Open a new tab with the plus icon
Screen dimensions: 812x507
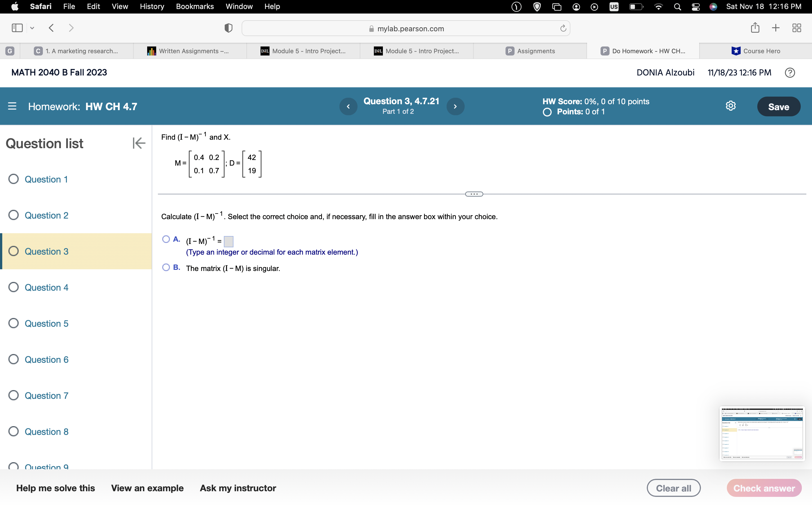pyautogui.click(x=775, y=28)
